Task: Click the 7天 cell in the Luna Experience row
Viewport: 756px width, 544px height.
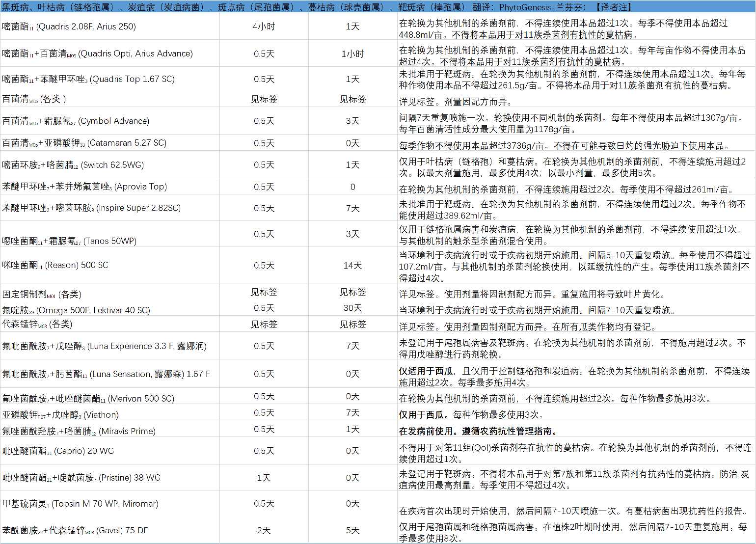Action: click(352, 346)
